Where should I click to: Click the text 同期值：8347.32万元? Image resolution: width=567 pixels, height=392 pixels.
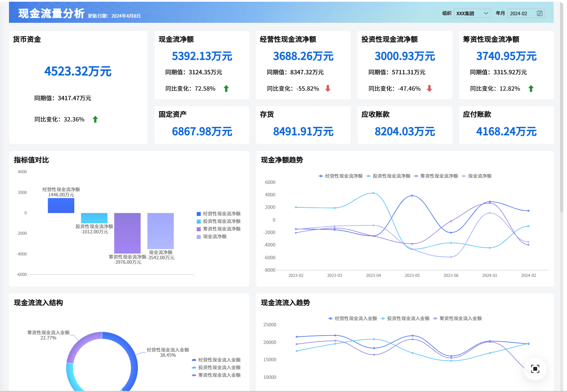295,72
